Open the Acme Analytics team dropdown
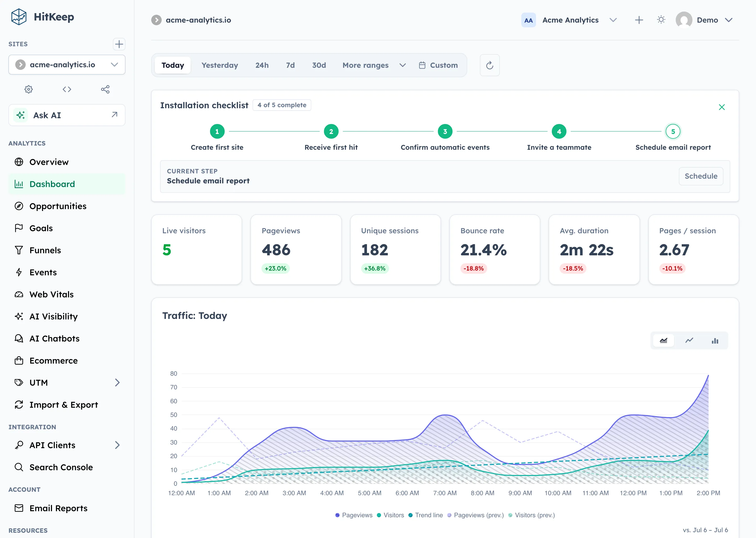 click(569, 20)
